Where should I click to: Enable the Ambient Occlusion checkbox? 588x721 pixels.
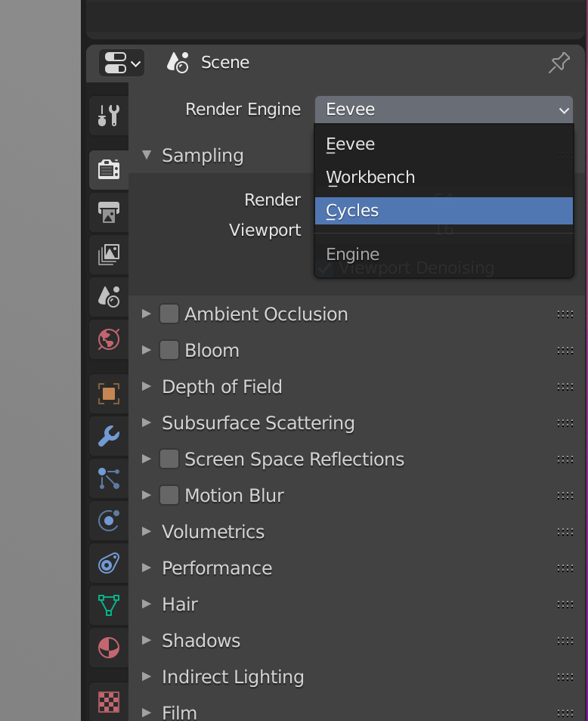click(x=169, y=314)
